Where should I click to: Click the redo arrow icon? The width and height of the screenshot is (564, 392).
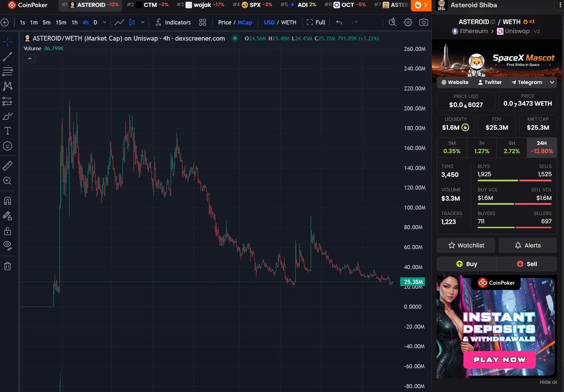[355, 22]
